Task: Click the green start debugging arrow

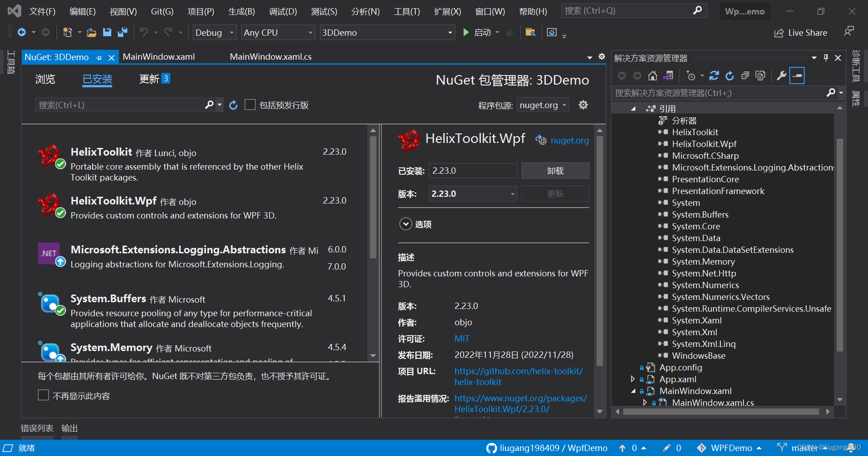Action: (x=466, y=32)
